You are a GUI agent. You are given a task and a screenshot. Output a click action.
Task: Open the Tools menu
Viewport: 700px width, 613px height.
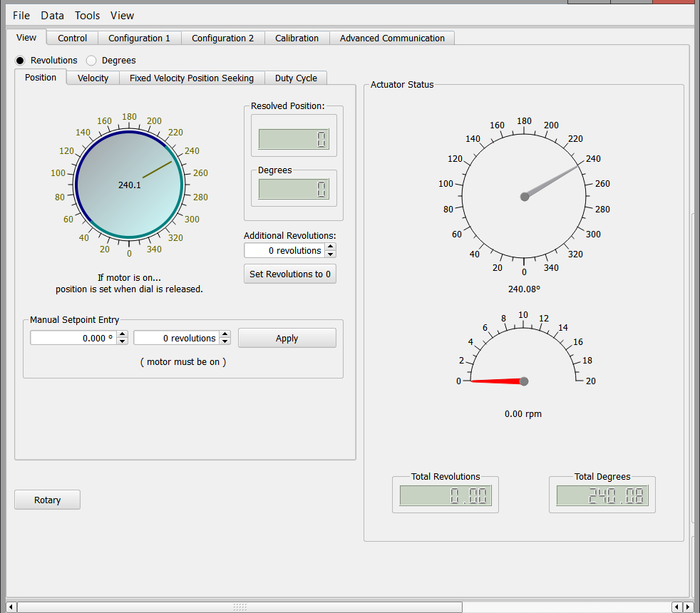point(87,16)
